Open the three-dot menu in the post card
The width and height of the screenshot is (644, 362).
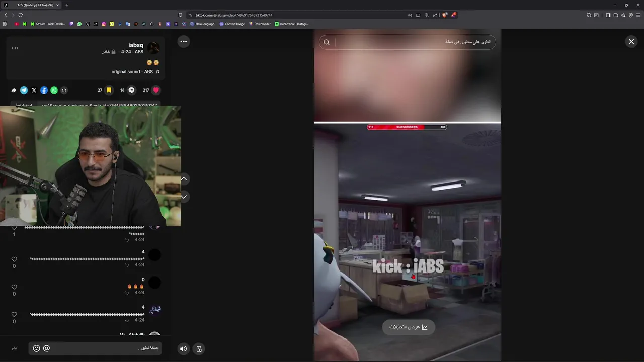(15, 48)
